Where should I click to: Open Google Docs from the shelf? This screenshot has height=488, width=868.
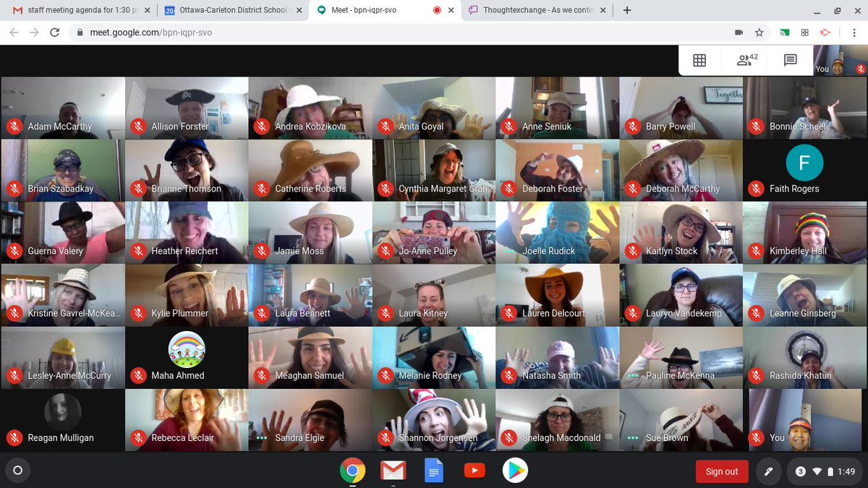point(434,470)
